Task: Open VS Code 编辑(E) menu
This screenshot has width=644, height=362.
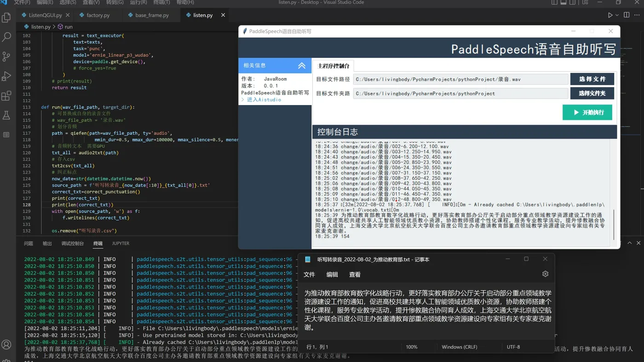Action: click(x=45, y=2)
